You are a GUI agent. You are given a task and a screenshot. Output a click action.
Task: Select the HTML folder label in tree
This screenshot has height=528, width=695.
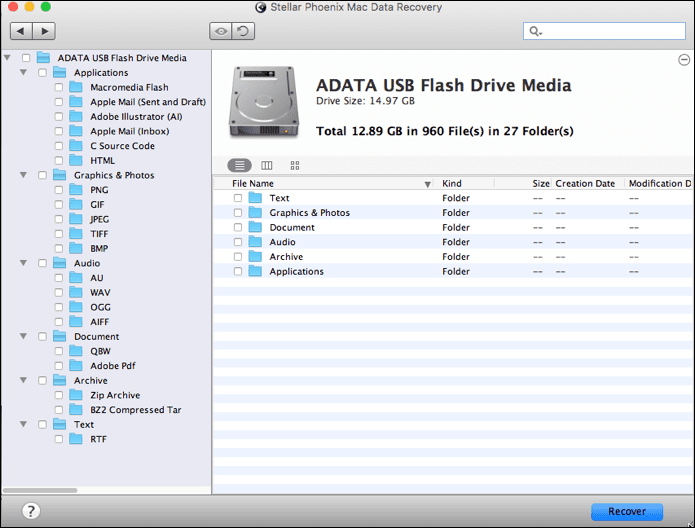[102, 160]
